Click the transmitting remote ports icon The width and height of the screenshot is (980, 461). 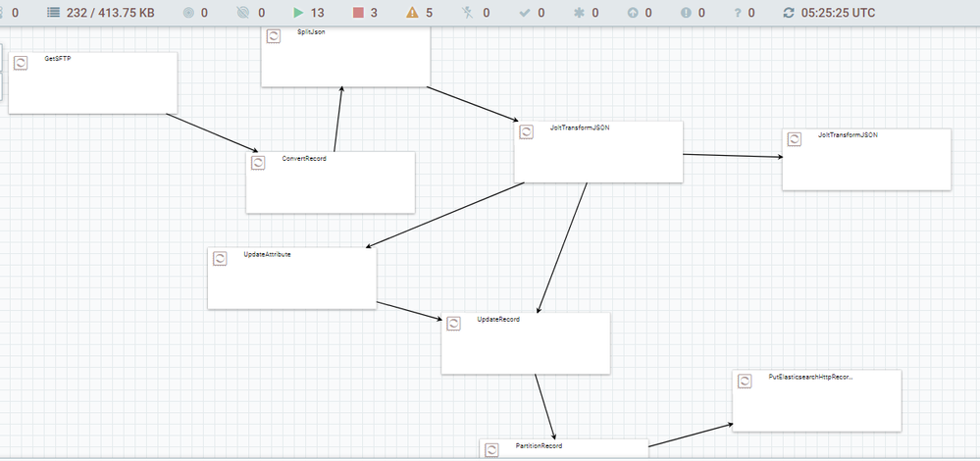pyautogui.click(x=188, y=13)
